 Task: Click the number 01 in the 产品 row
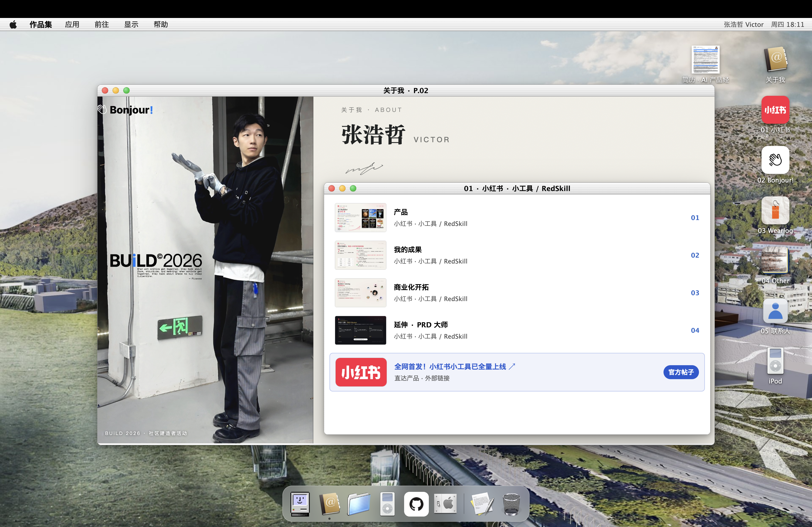point(695,217)
